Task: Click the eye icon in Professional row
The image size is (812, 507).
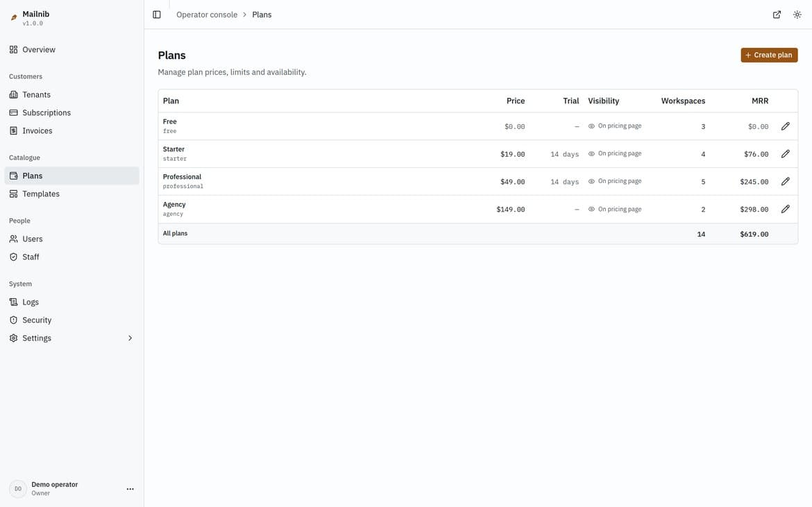Action: (x=591, y=182)
